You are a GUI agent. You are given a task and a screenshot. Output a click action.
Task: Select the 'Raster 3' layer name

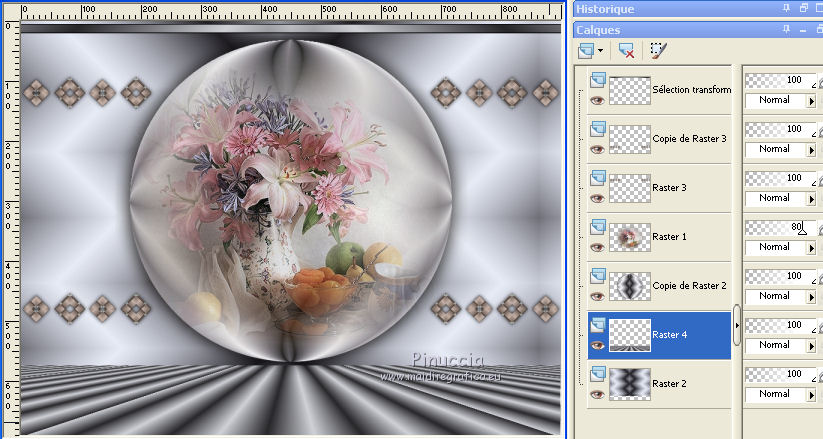pyautogui.click(x=669, y=187)
